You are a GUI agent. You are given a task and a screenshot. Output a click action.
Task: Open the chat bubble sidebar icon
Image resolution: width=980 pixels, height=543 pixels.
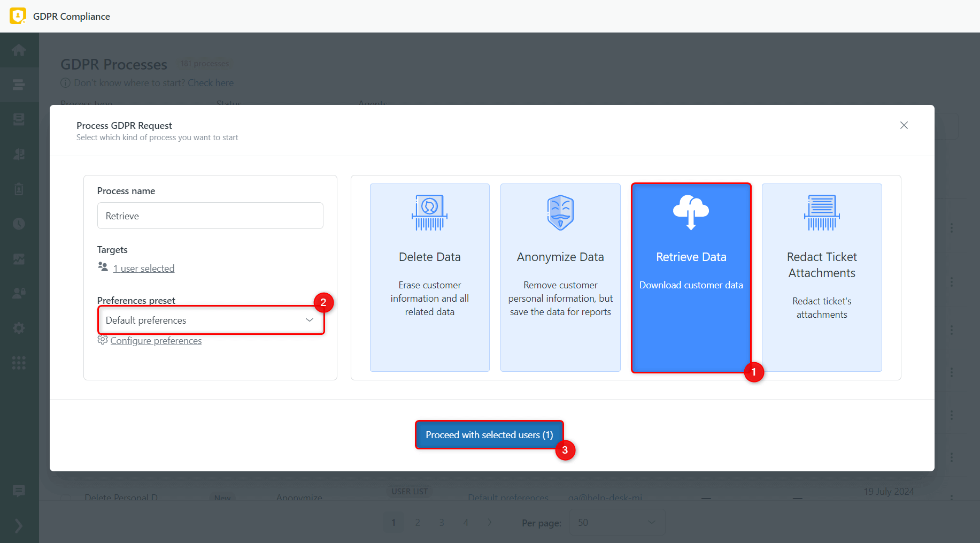coord(19,491)
